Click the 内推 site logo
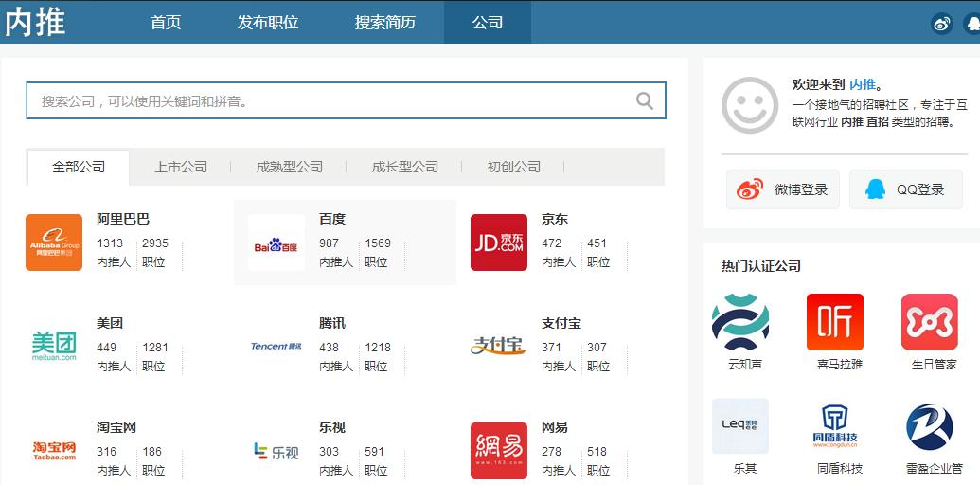This screenshot has height=485, width=980. (x=36, y=22)
